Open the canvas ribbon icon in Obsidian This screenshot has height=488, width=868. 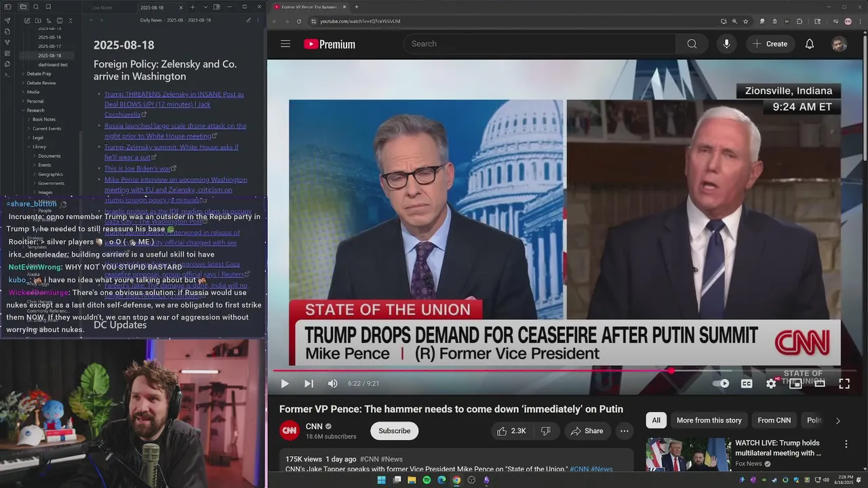click(7, 53)
